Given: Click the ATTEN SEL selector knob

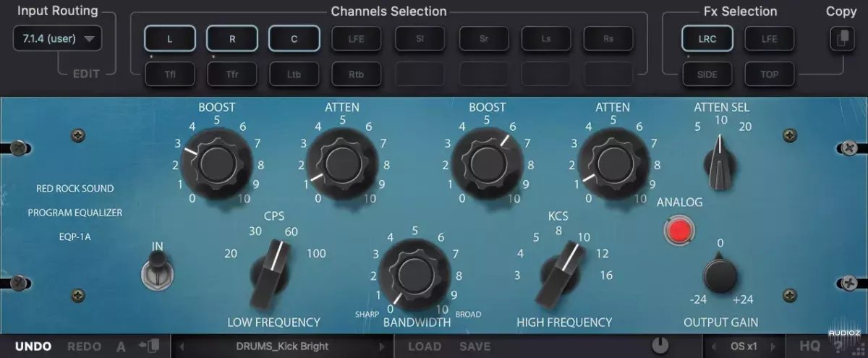Looking at the screenshot, I should 721,163.
